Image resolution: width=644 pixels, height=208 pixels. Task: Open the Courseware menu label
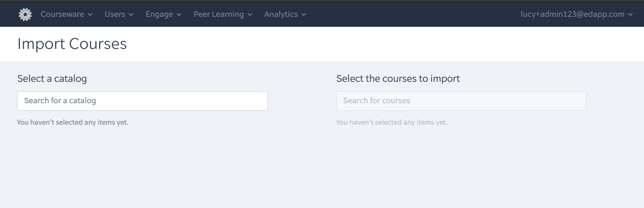62,14
